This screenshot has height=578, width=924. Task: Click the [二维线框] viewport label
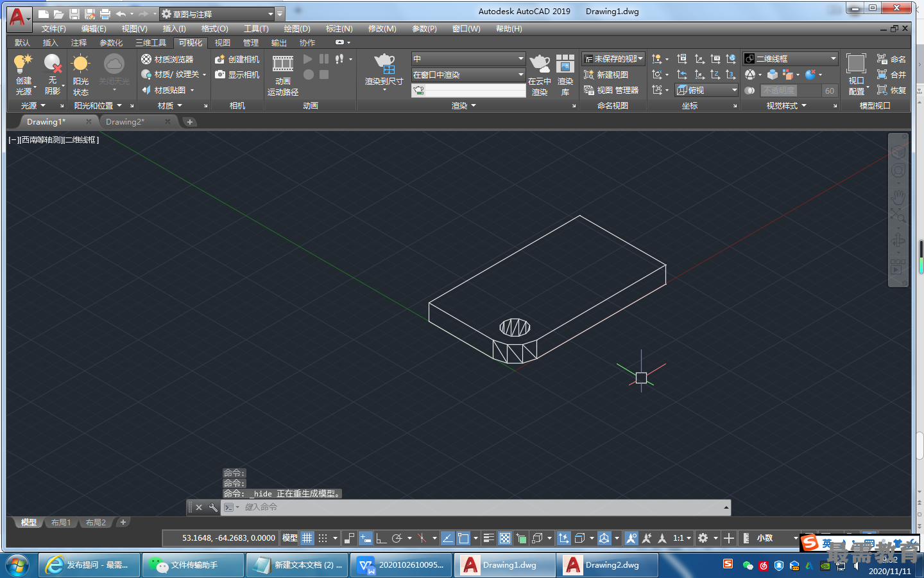coord(81,140)
